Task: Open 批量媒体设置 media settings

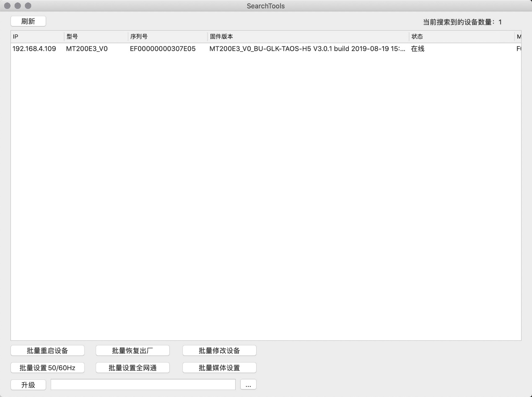Action: click(x=219, y=368)
